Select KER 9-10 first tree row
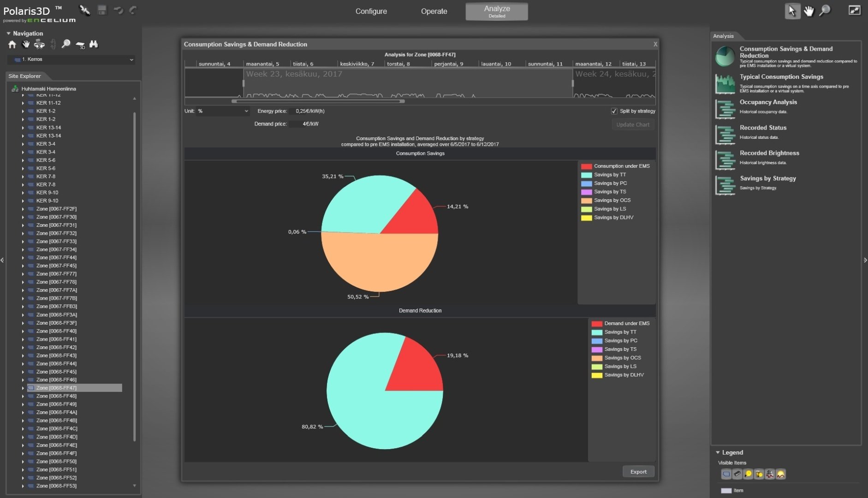 [47, 193]
